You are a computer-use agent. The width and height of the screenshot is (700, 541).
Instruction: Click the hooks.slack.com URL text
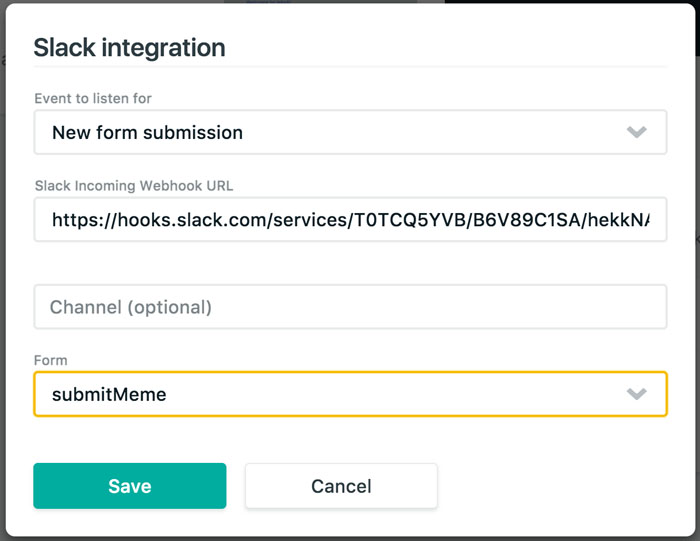(350, 220)
